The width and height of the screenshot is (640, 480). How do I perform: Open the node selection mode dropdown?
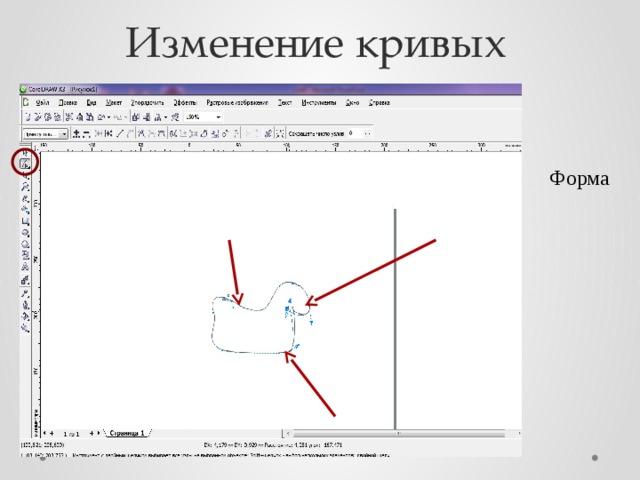pyautogui.click(x=64, y=134)
